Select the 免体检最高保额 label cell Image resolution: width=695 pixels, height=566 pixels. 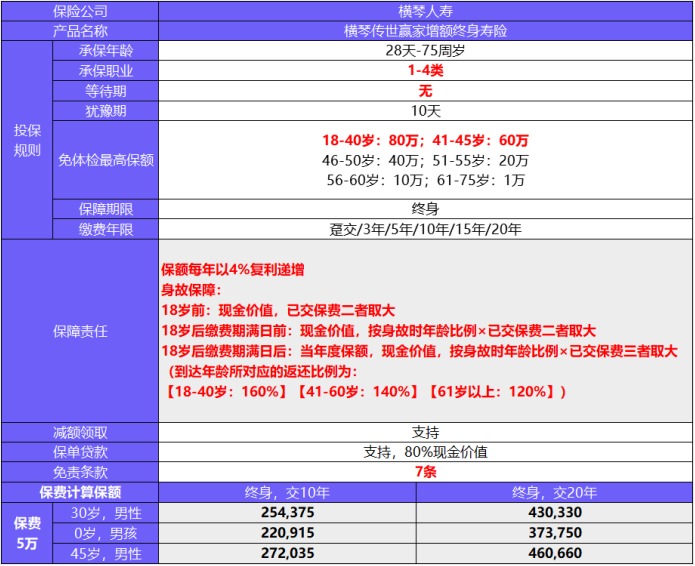[x=106, y=160]
